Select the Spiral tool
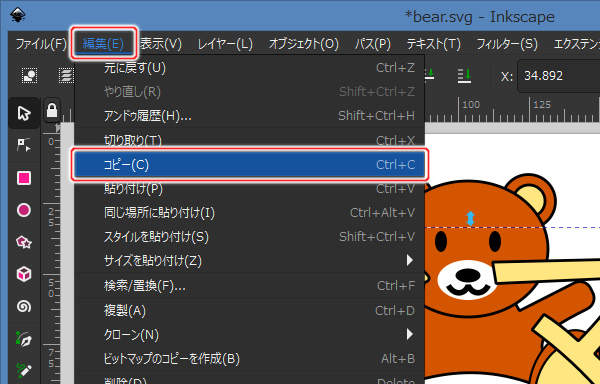The width and height of the screenshot is (600, 384). click(x=24, y=306)
